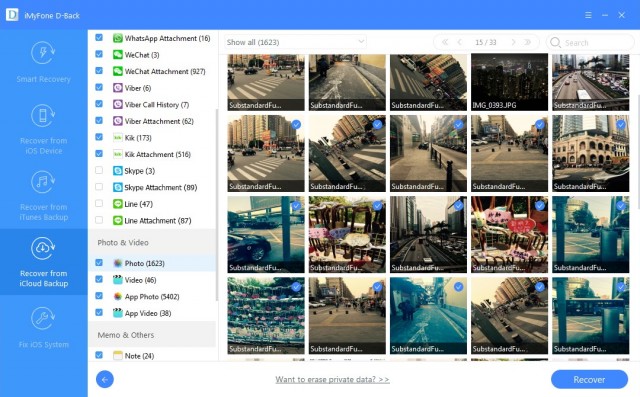This screenshot has height=397, width=640.
Task: Expand the Show all (1623) dropdown
Action: pos(296,42)
